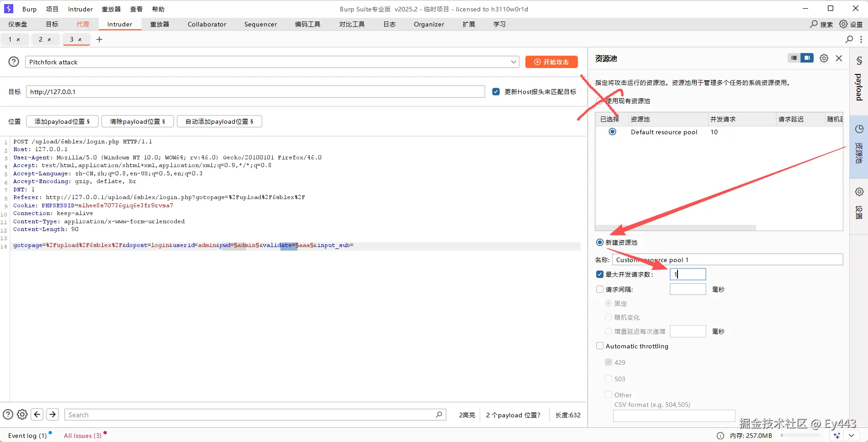Open the Organizer tab
The width and height of the screenshot is (868, 442).
click(429, 24)
